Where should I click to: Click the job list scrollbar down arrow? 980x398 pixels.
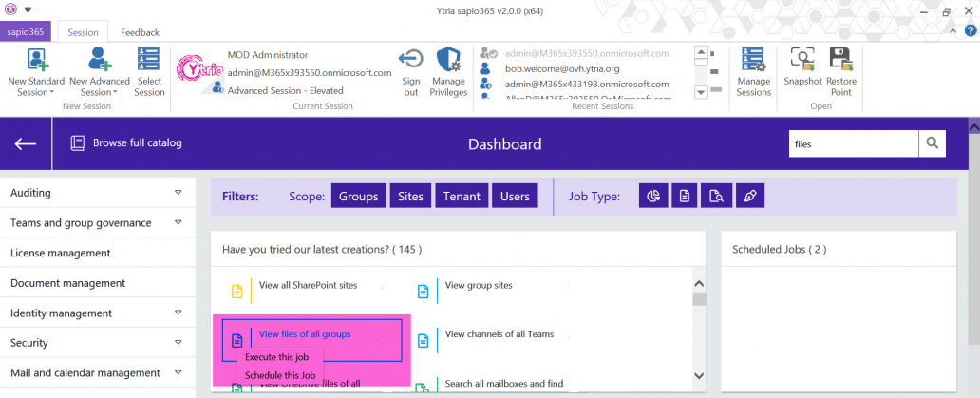tap(699, 376)
